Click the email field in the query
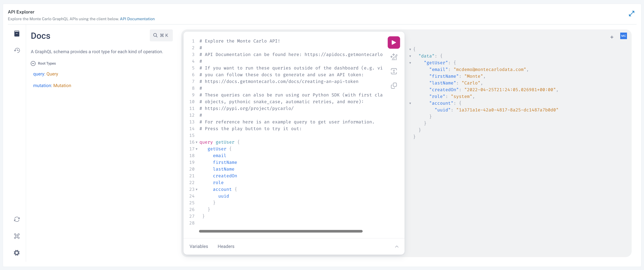 pos(219,155)
